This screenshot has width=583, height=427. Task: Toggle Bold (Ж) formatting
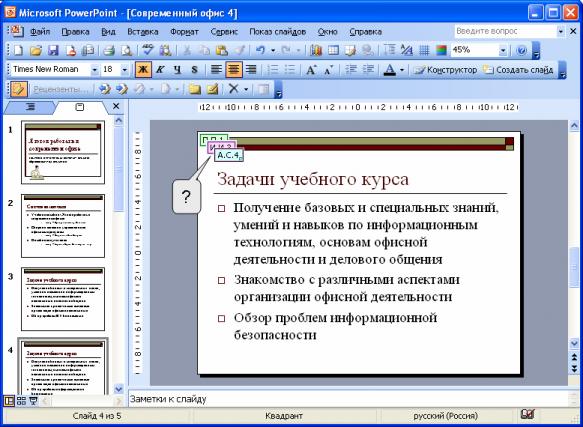click(x=143, y=70)
